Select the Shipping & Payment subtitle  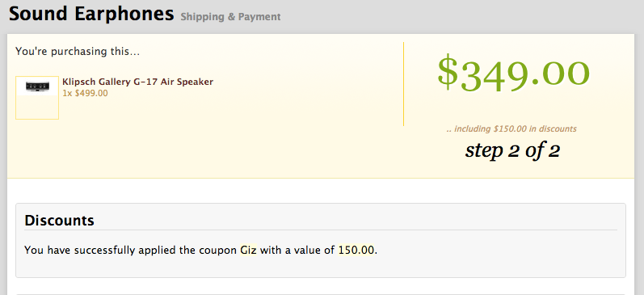pyautogui.click(x=230, y=17)
